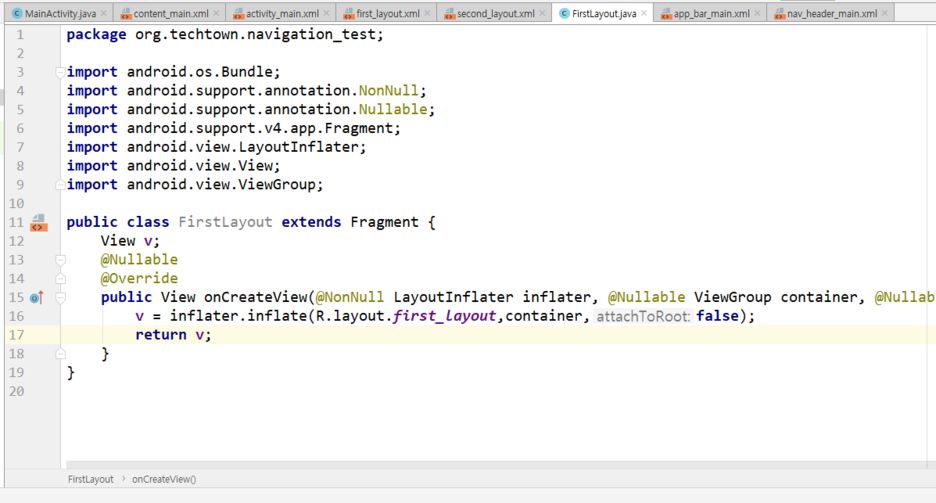The height and width of the screenshot is (503, 936).
Task: Close the first_layout.xml tab
Action: click(x=427, y=13)
